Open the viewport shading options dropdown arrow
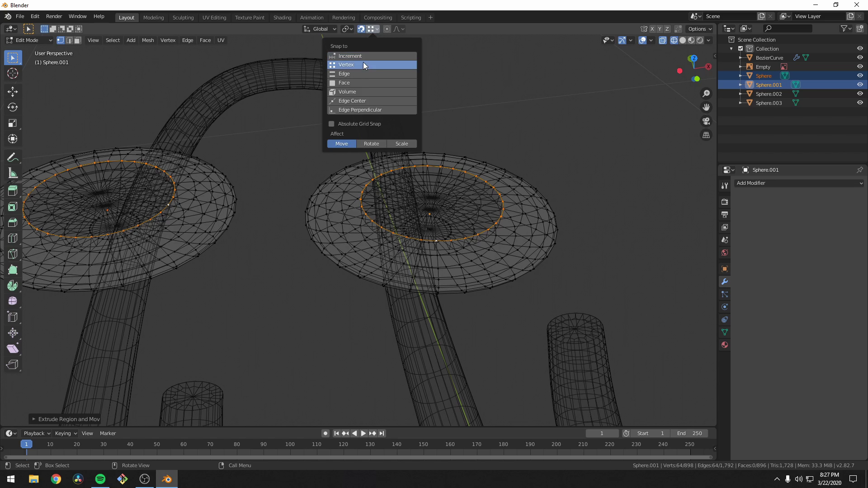 (709, 40)
